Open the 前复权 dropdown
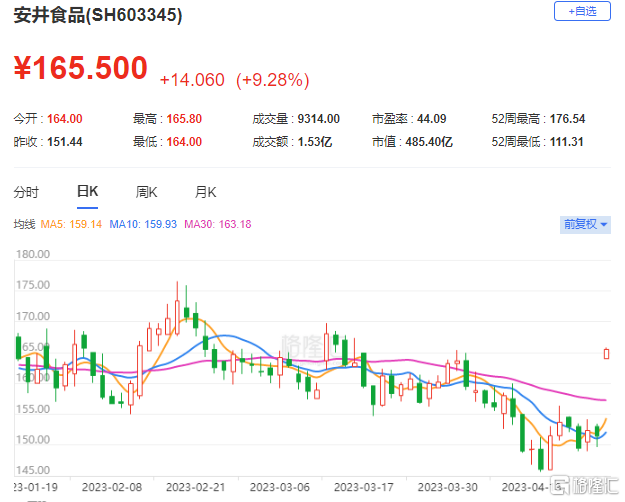Image resolution: width=625 pixels, height=502 pixels. 585,224
